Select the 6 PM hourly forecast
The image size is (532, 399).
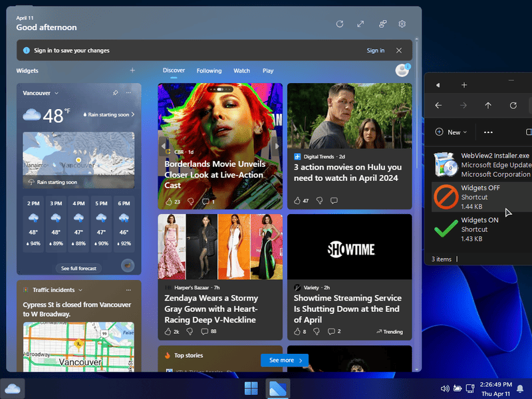pos(124,223)
